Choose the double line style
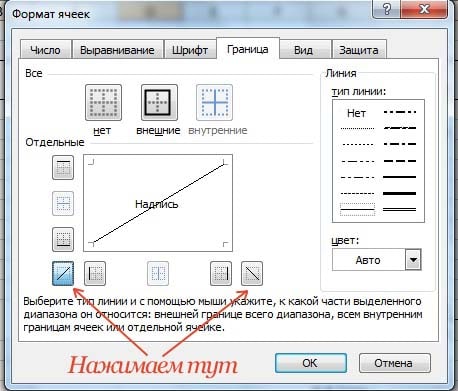458x391 pixels. point(400,209)
